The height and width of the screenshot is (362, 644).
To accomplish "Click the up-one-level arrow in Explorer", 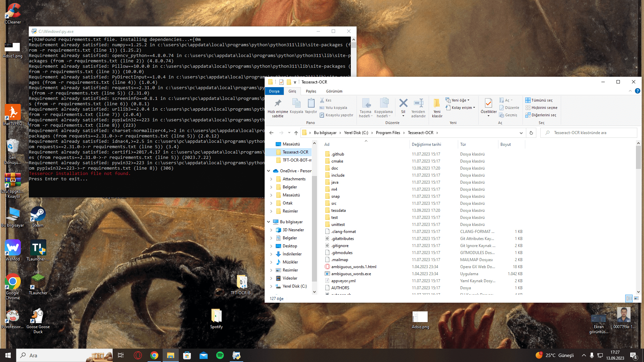I will tap(296, 133).
